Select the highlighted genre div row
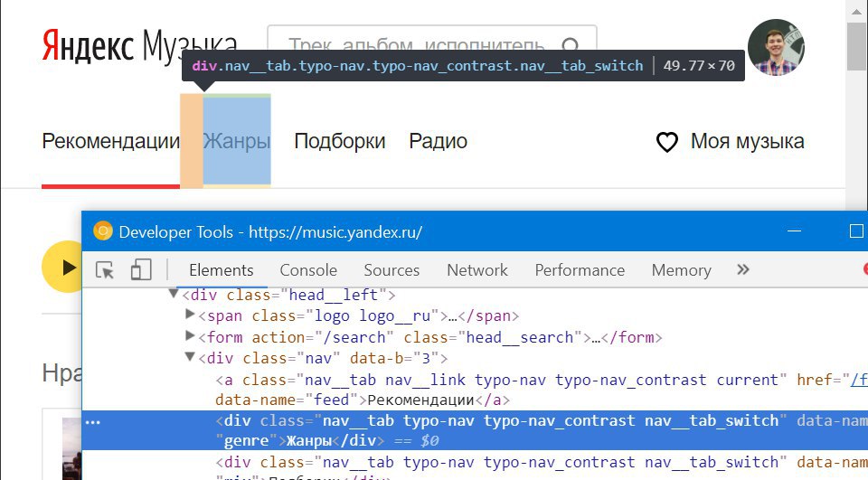Image resolution: width=868 pixels, height=480 pixels. click(475, 430)
